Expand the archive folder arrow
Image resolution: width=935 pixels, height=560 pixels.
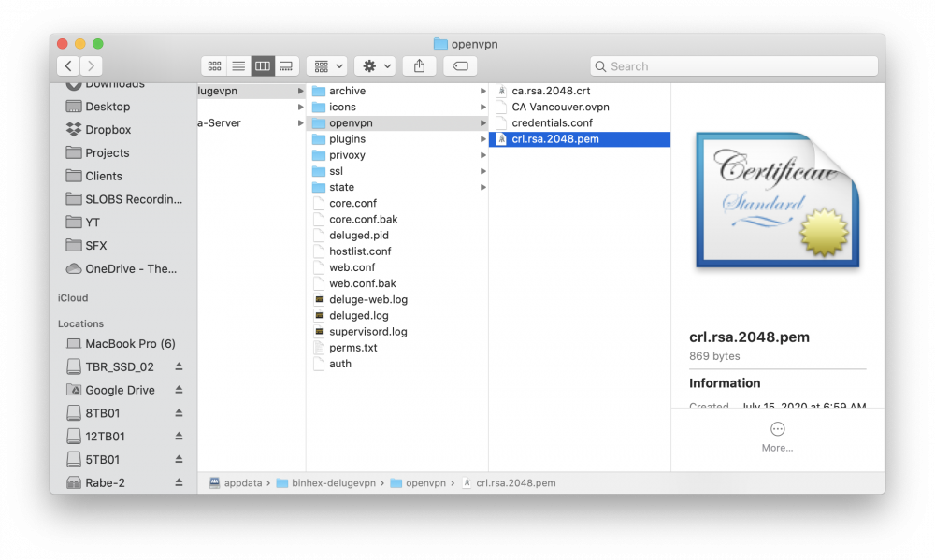click(483, 91)
